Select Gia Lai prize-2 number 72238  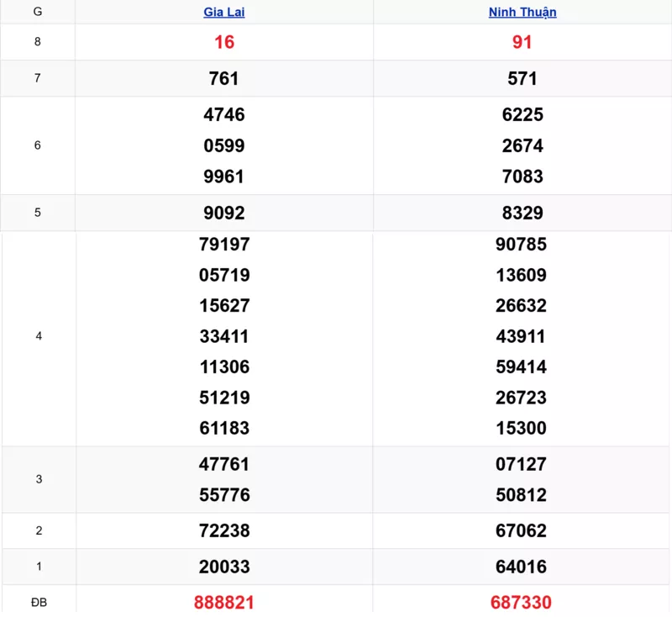point(224,530)
